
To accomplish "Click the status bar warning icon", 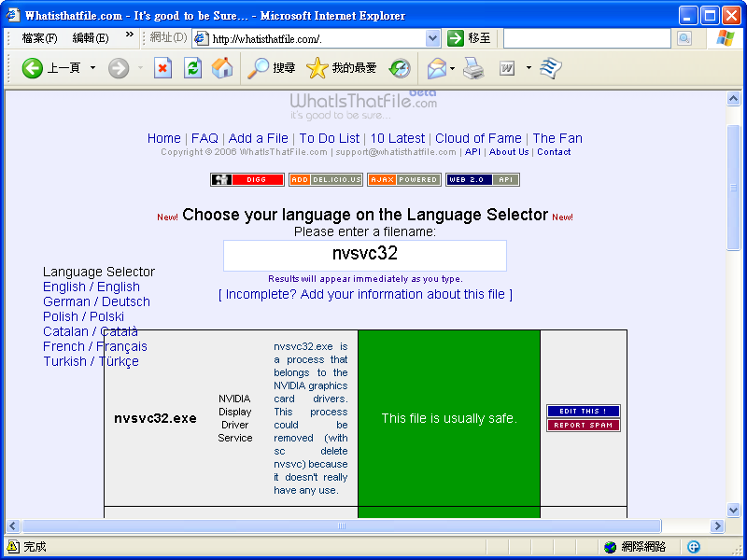I will (x=13, y=547).
